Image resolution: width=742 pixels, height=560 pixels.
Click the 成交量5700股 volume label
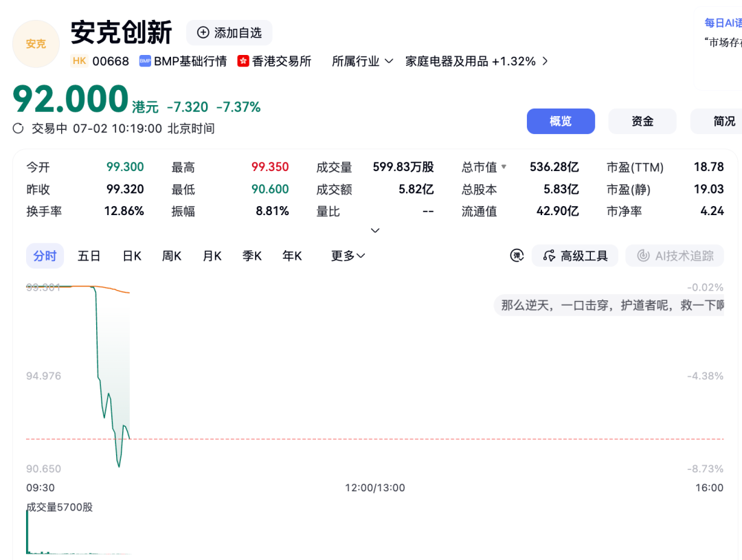tap(60, 507)
